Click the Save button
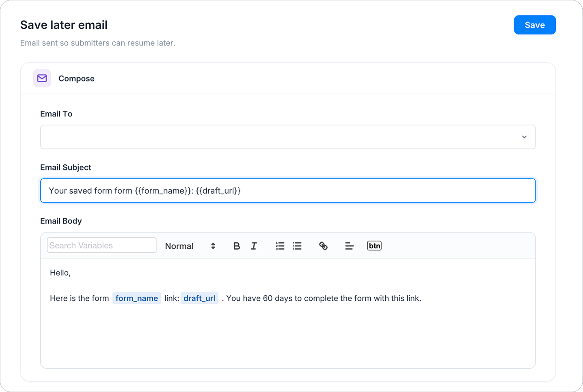Viewport: 583px width, 392px height. pyautogui.click(x=535, y=25)
